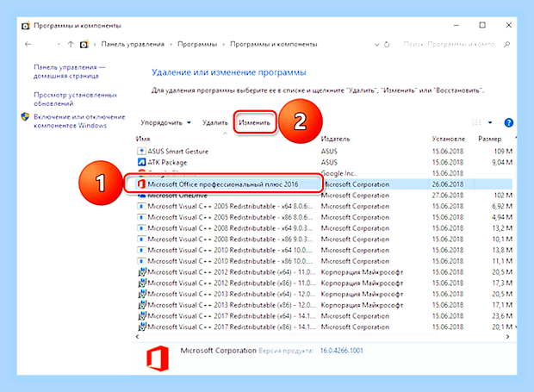
Task: Select Visual C++ 2017 Redistributable (x86) row
Action: [x=324, y=327]
